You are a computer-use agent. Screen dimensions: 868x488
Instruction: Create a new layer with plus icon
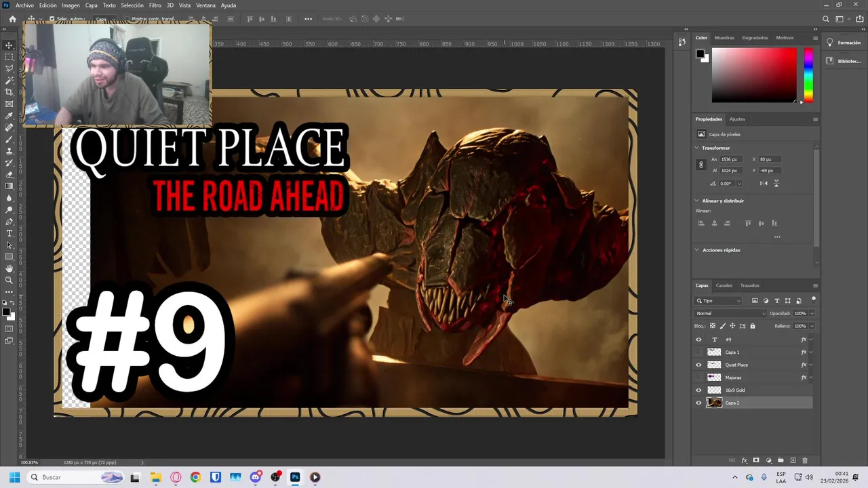click(793, 461)
